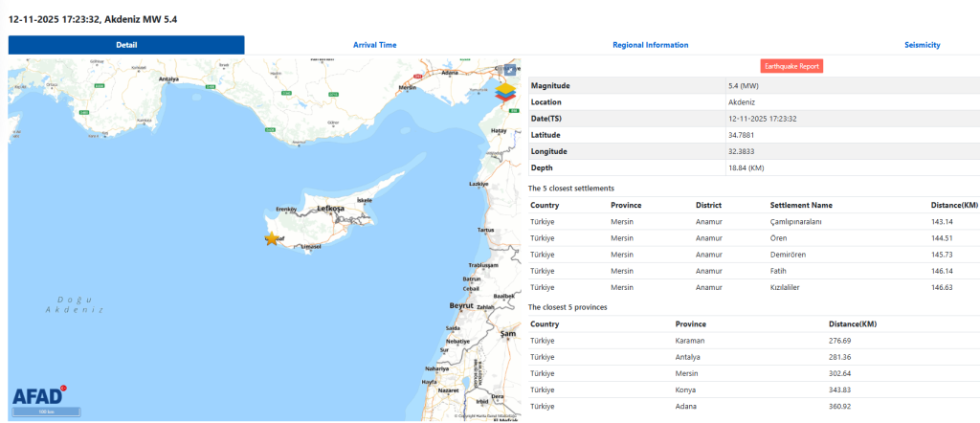Click the map attribution text at bottom
This screenshot has height=423, width=980.
pos(483,415)
